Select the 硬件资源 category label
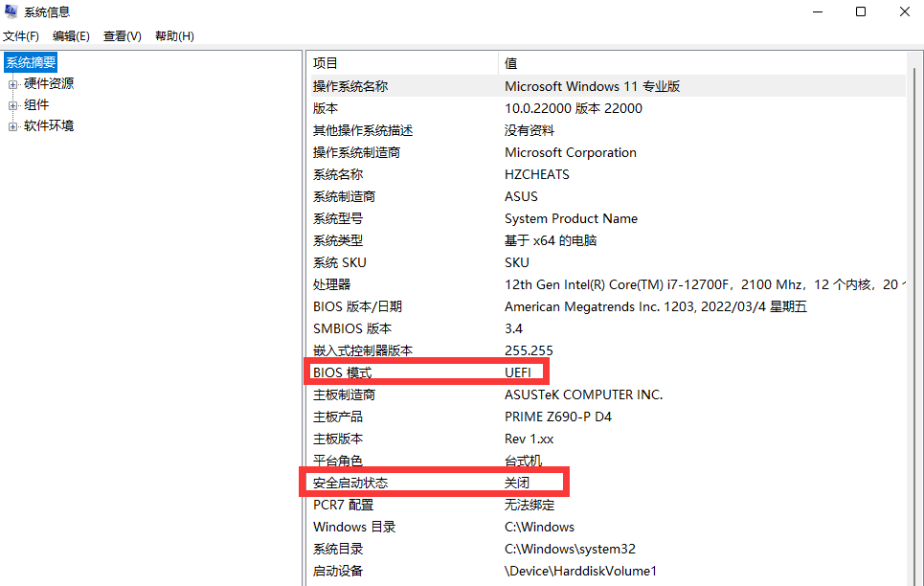Viewport: 924px width, 586px height. (49, 84)
